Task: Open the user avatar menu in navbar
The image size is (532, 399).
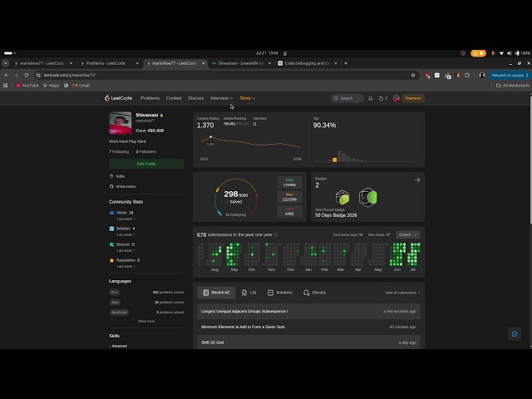Action: click(396, 98)
